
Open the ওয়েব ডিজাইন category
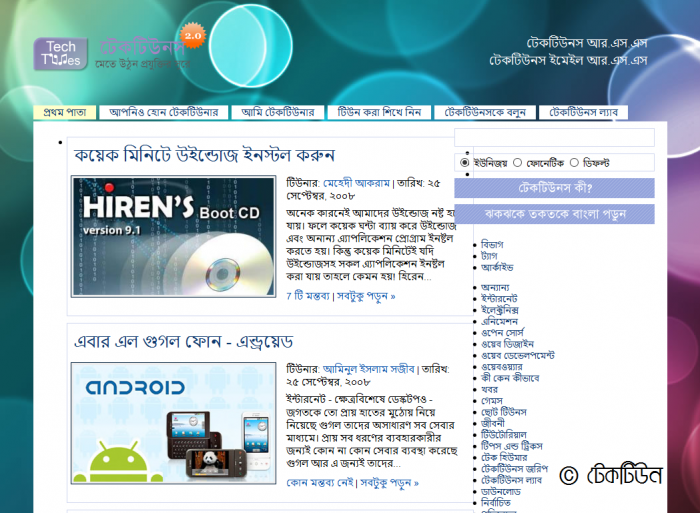[x=507, y=344]
